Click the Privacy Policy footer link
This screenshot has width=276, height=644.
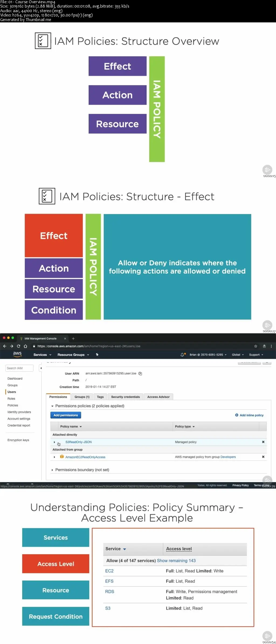[x=240, y=485]
